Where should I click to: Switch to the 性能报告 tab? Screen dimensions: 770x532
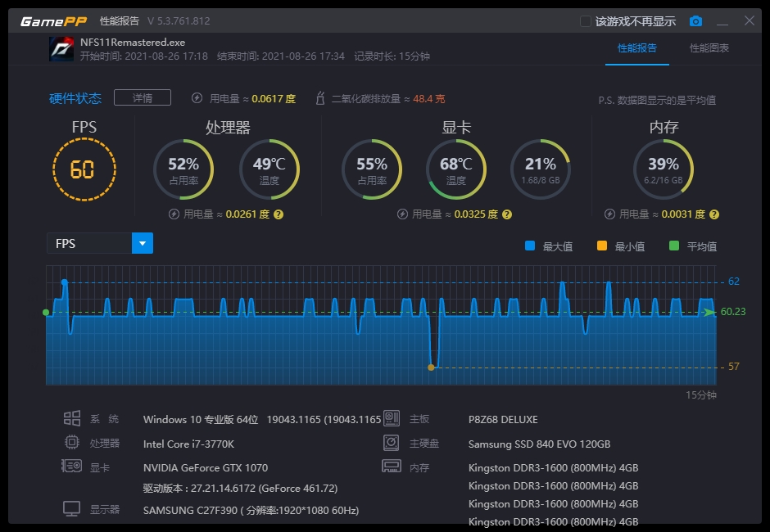(637, 48)
